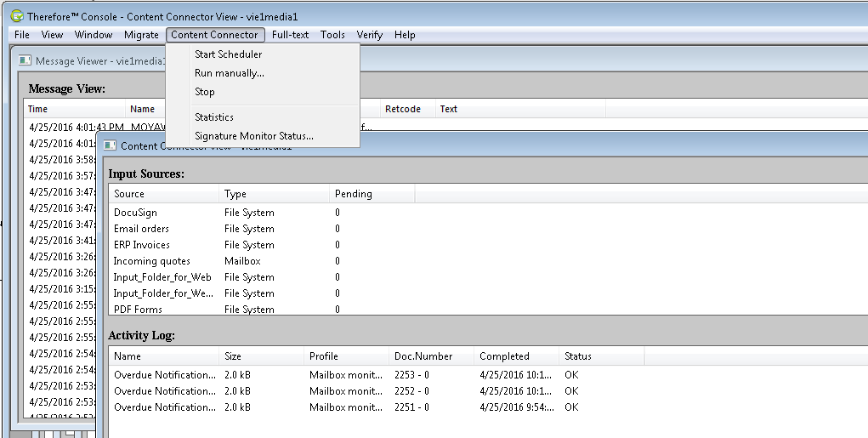
Task: Sort Input Sources by Pending column
Action: [372, 194]
